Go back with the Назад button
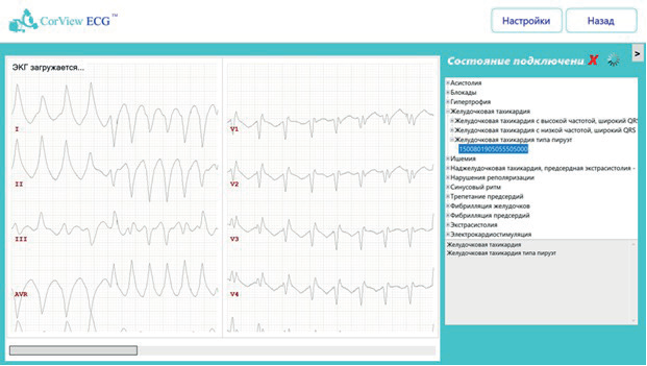Viewport: 647px width, 366px height. (x=601, y=21)
